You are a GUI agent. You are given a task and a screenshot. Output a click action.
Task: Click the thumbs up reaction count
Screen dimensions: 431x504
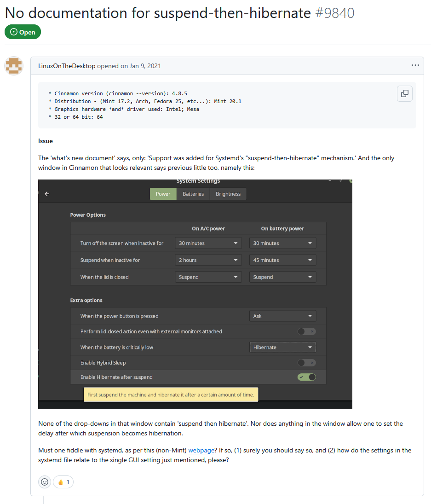[x=63, y=482]
